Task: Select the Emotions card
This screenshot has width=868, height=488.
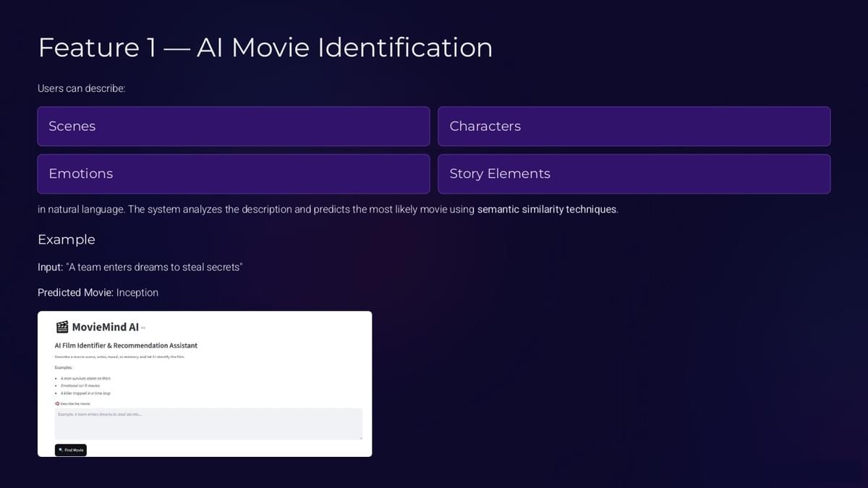Action: 234,174
